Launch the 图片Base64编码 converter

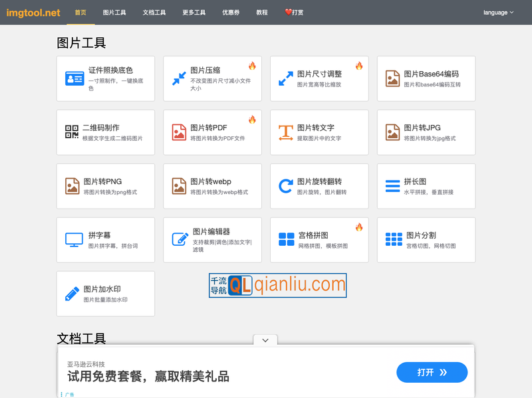[x=426, y=78]
